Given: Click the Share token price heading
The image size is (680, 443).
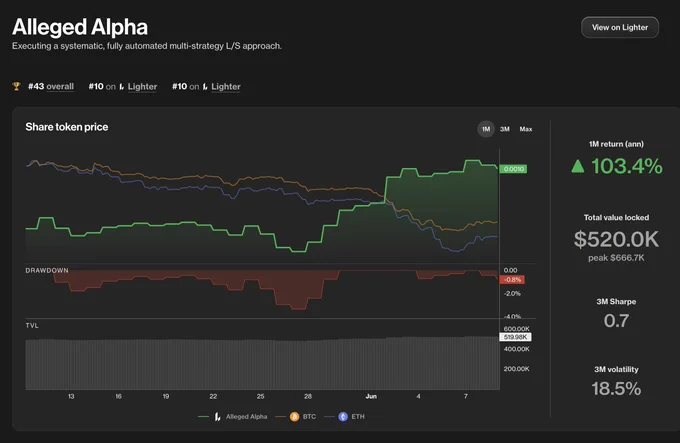Looking at the screenshot, I should (x=67, y=127).
